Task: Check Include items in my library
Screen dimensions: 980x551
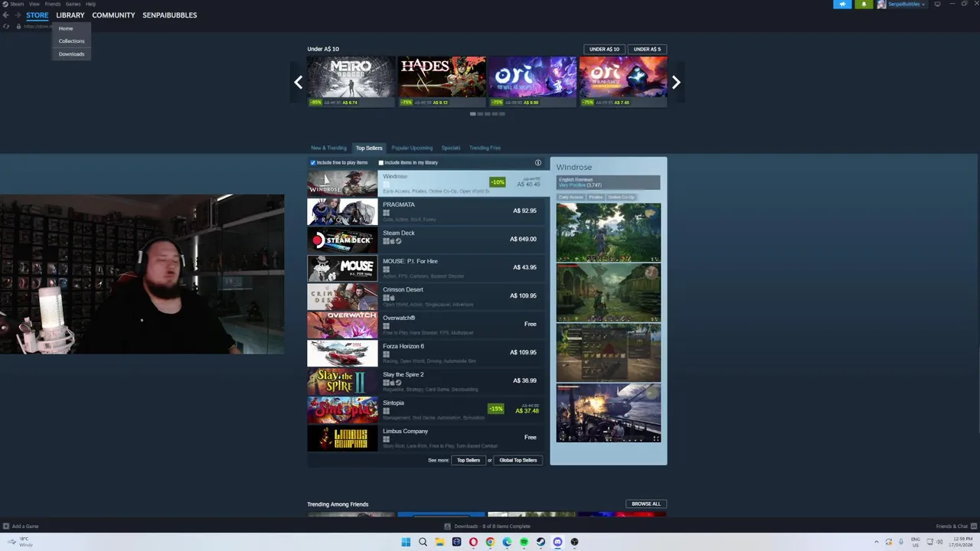Action: (381, 162)
